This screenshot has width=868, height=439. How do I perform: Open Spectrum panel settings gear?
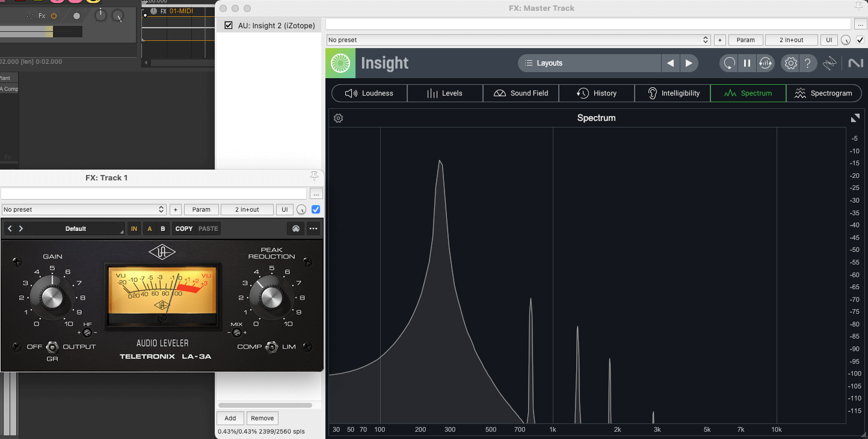pyautogui.click(x=339, y=118)
